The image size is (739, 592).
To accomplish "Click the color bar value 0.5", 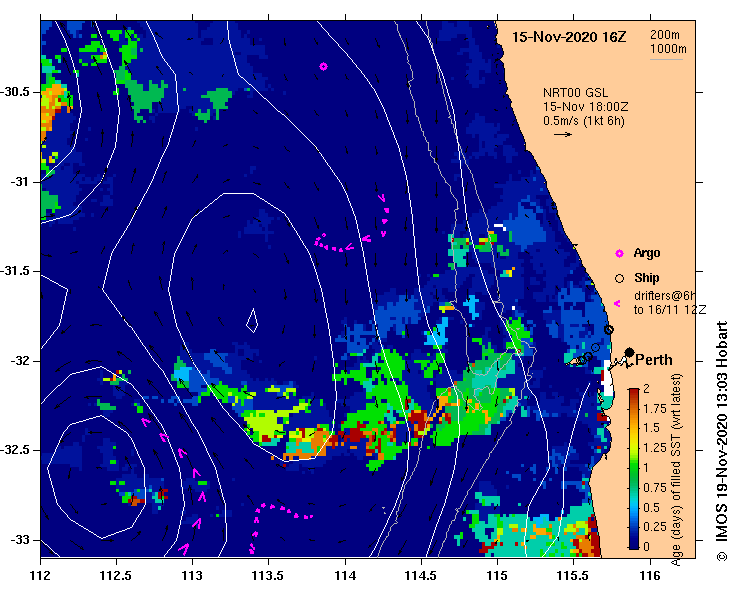I will 651,508.
